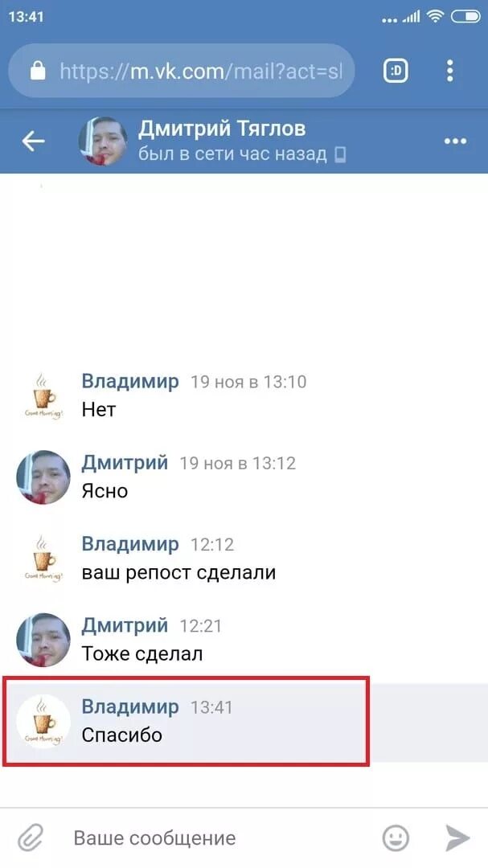
Task: Open Дмитрий Тяглов profile from header name
Action: [222, 129]
